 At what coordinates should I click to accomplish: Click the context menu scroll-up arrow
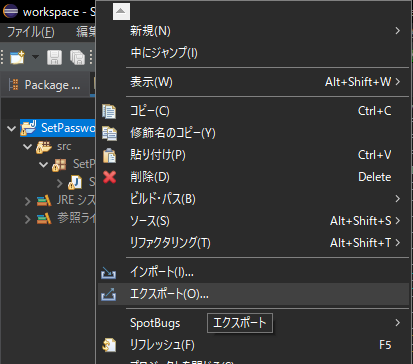[x=121, y=11]
